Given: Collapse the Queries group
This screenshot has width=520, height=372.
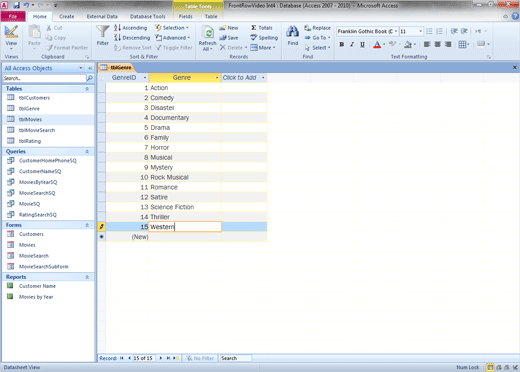Looking at the screenshot, I should [87, 152].
